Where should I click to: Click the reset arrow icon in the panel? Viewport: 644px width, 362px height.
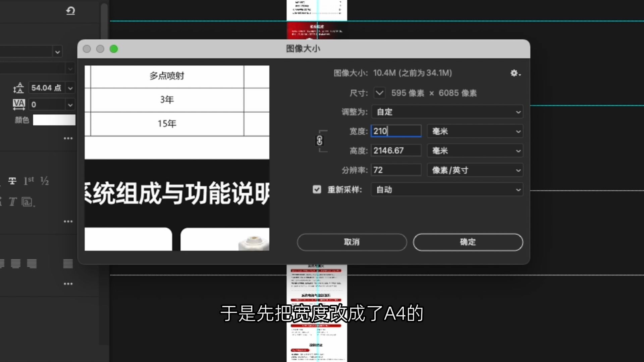pyautogui.click(x=70, y=11)
